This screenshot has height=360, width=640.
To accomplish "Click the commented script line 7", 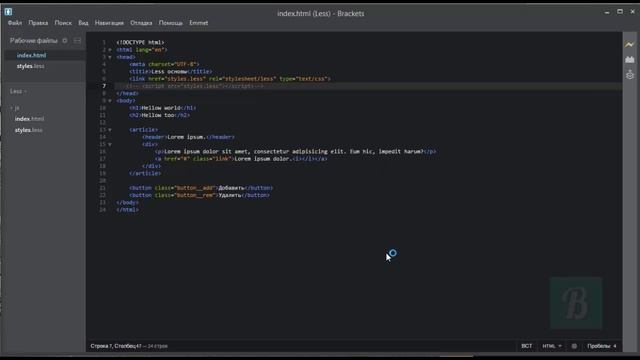I will click(195, 86).
